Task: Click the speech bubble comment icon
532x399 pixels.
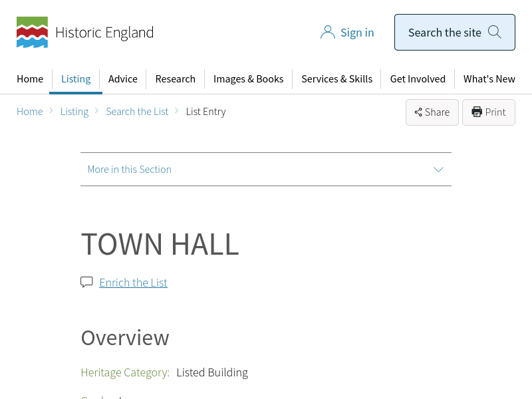Action: point(86,282)
